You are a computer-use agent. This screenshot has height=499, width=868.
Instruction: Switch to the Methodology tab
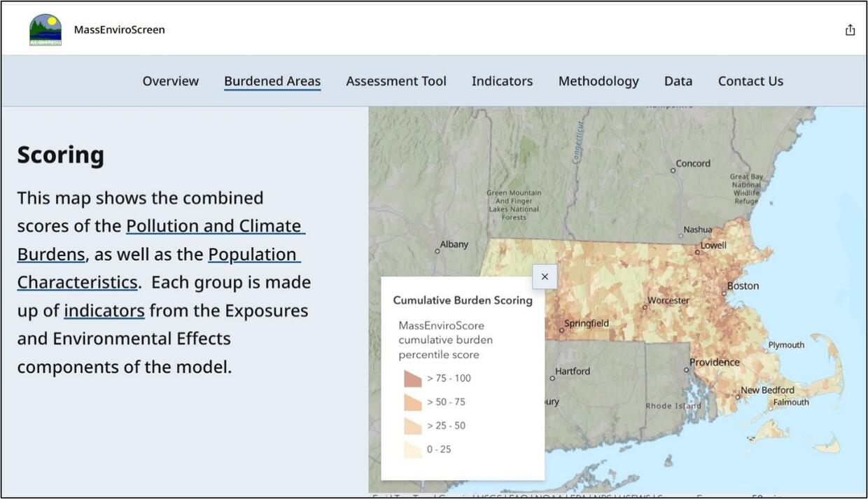point(598,81)
